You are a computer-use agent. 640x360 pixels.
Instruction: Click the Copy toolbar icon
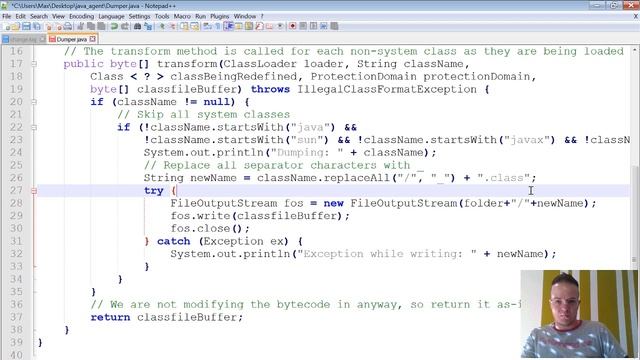pos(91,26)
